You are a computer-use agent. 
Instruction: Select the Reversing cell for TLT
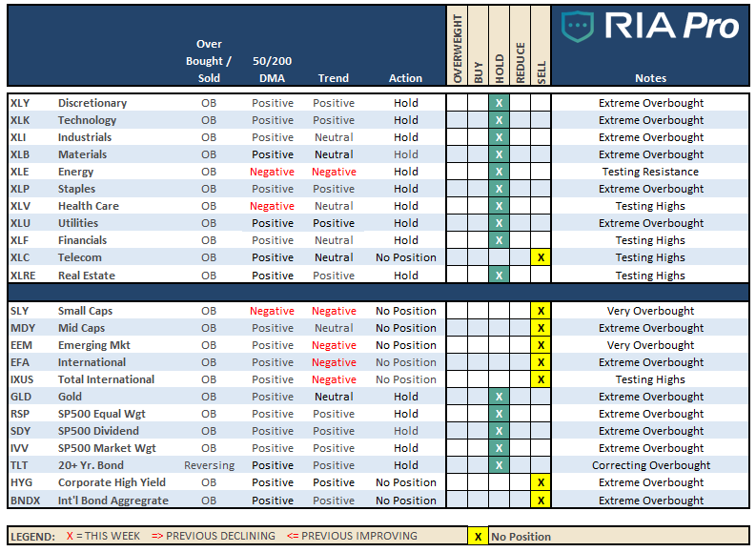(209, 465)
